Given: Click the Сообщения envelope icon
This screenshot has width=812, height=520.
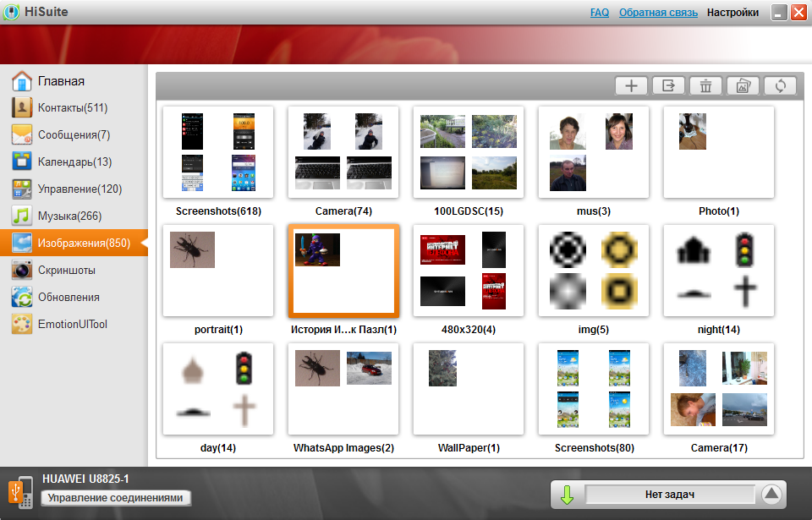Looking at the screenshot, I should click(22, 134).
